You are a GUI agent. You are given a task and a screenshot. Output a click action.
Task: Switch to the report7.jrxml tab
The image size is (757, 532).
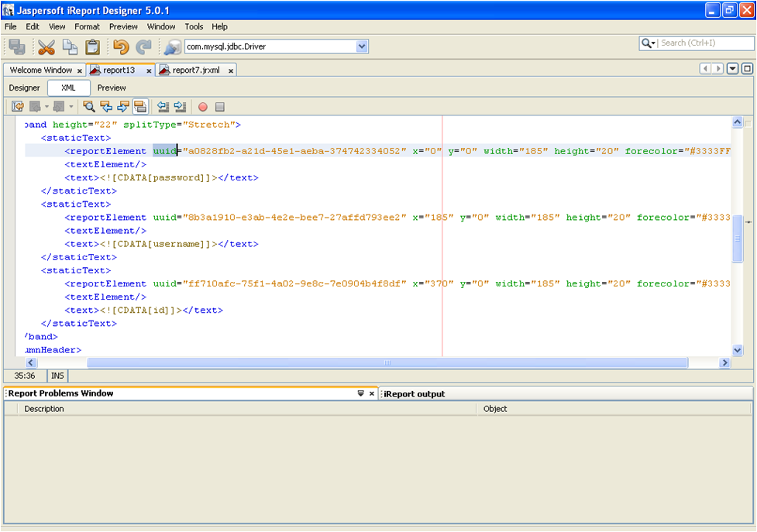(195, 70)
